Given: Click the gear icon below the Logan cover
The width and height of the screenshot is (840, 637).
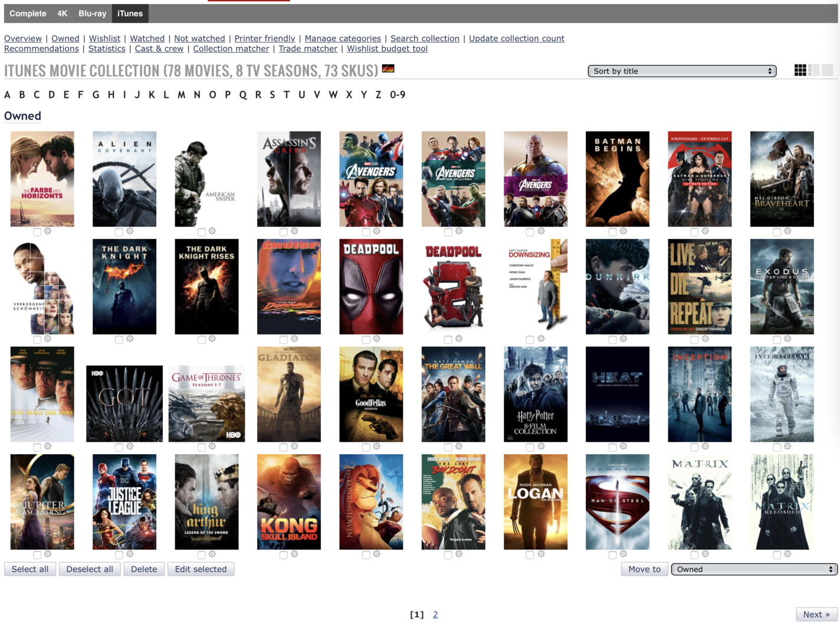Looking at the screenshot, I should click(541, 554).
